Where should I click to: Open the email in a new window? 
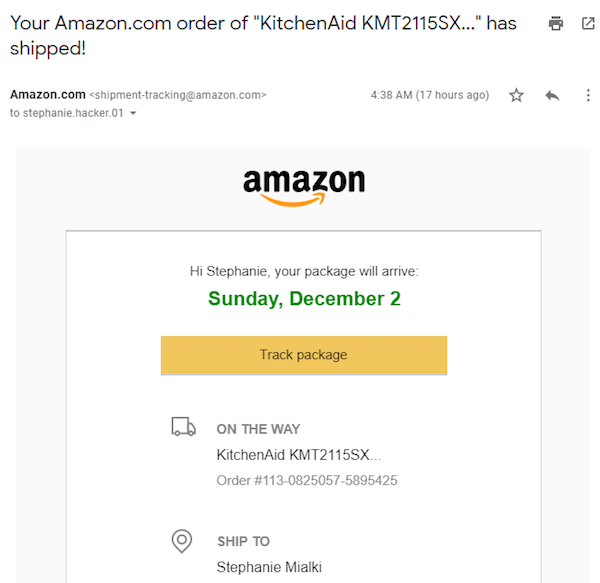(587, 23)
